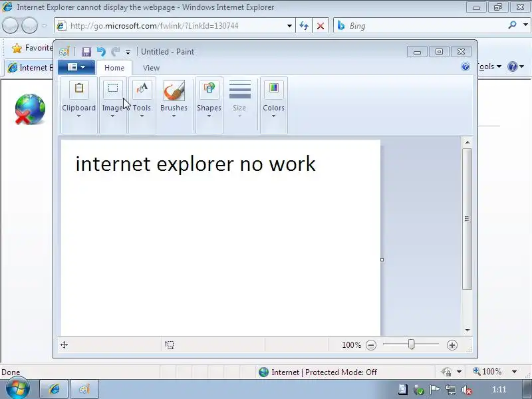Click the taskbar clock showing 1:11
Screen dimensions: 532x399
[499, 390]
